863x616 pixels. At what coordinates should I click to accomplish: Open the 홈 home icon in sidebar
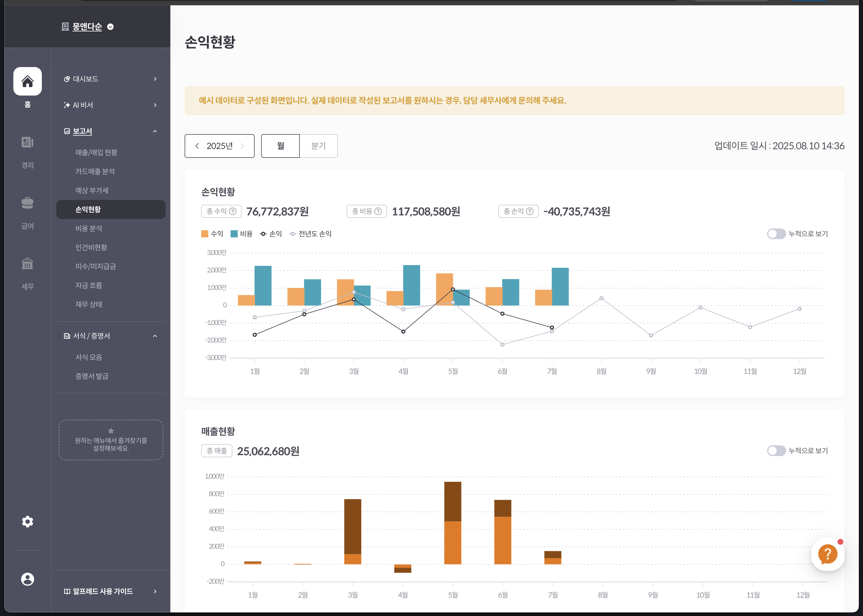(27, 81)
